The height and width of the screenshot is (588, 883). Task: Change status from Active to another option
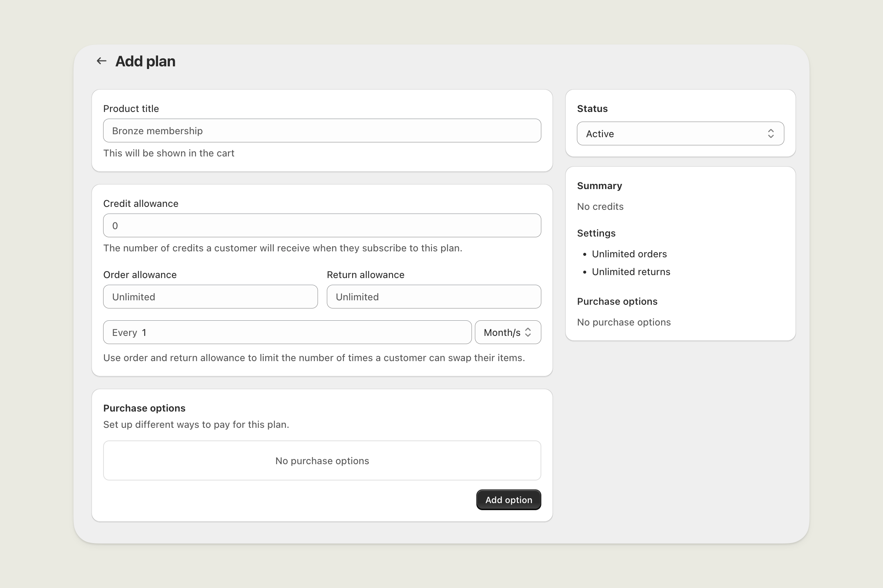click(x=680, y=133)
